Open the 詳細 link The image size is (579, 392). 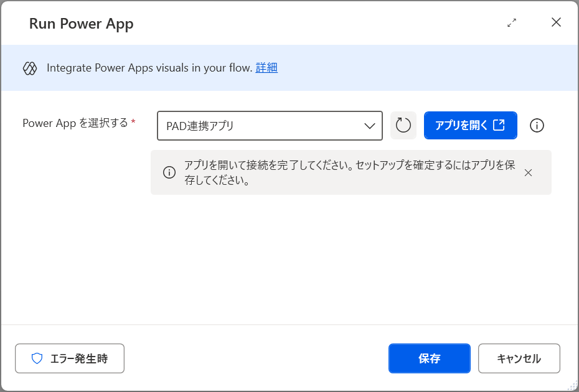pyautogui.click(x=266, y=68)
